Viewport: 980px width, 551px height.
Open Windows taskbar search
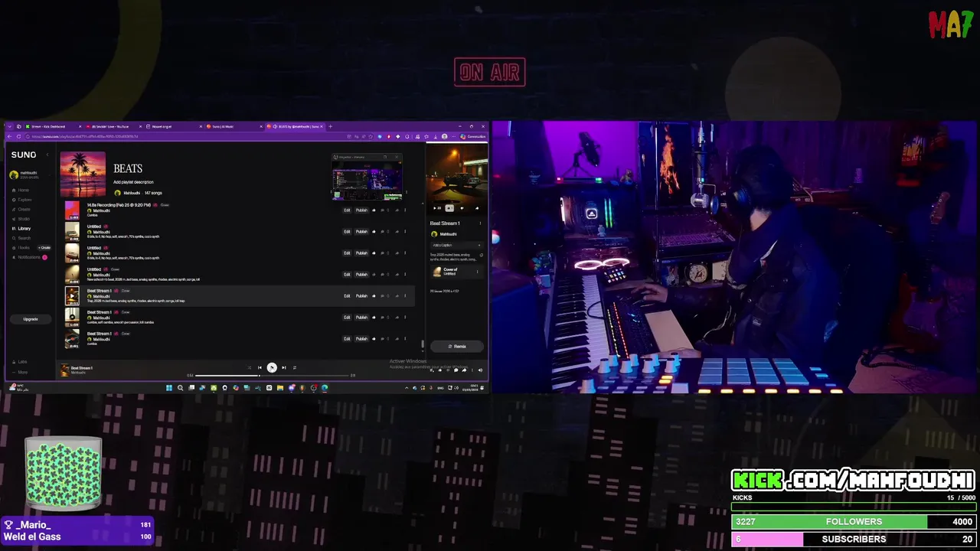point(180,387)
